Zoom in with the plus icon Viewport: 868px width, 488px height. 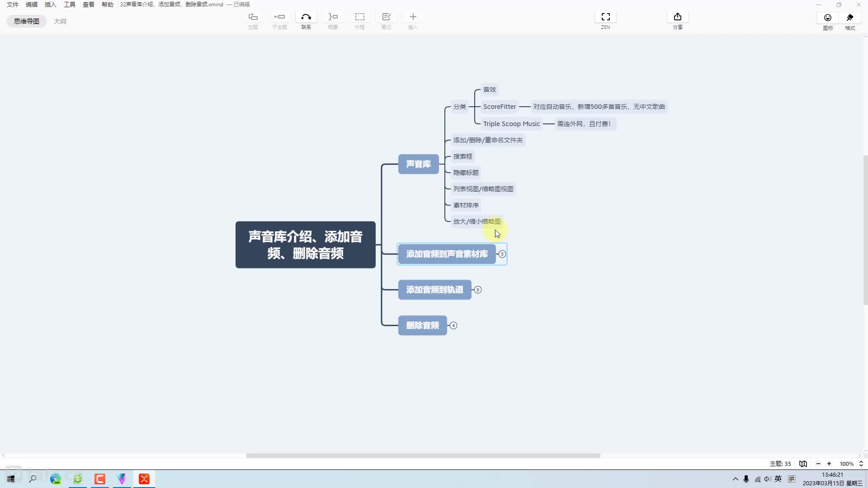829,464
